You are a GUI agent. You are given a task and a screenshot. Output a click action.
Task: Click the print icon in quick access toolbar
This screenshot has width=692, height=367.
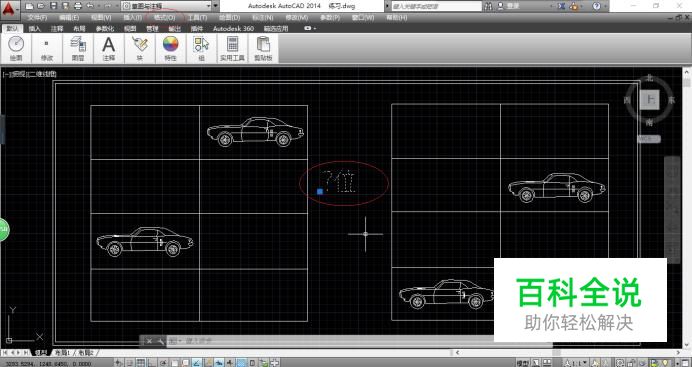coord(78,6)
